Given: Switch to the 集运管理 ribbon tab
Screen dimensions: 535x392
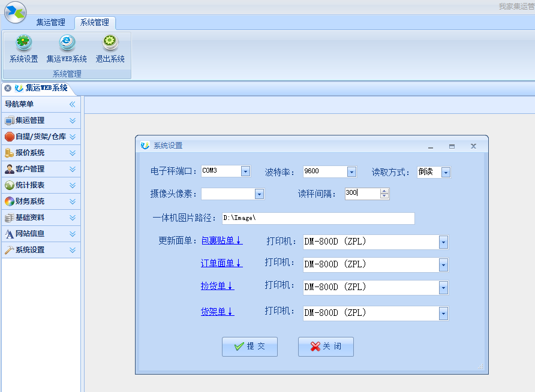Looking at the screenshot, I should (x=50, y=23).
